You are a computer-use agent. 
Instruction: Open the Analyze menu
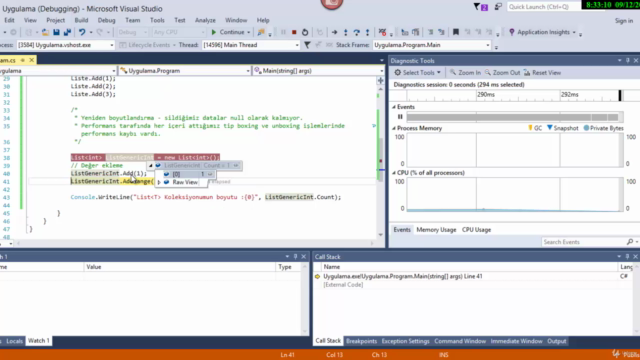coord(205,20)
